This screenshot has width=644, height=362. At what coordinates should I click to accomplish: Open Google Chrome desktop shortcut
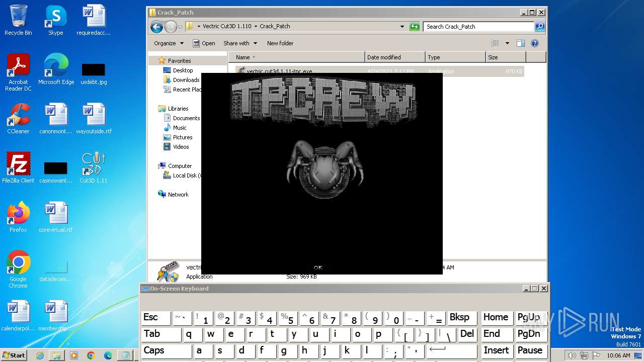[18, 269]
